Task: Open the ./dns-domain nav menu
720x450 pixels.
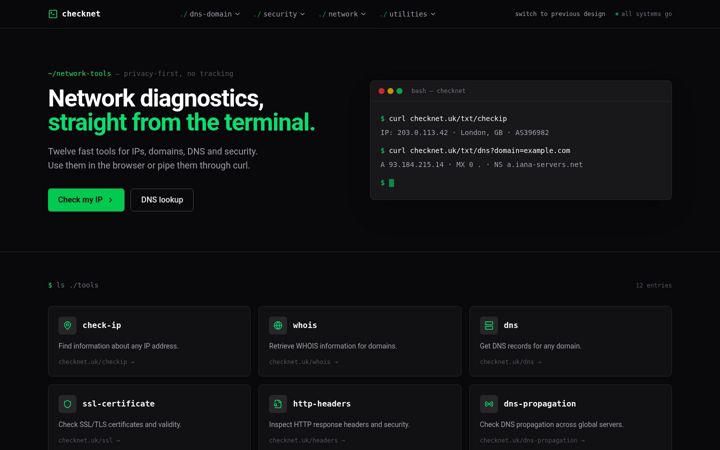Action: pos(210,14)
